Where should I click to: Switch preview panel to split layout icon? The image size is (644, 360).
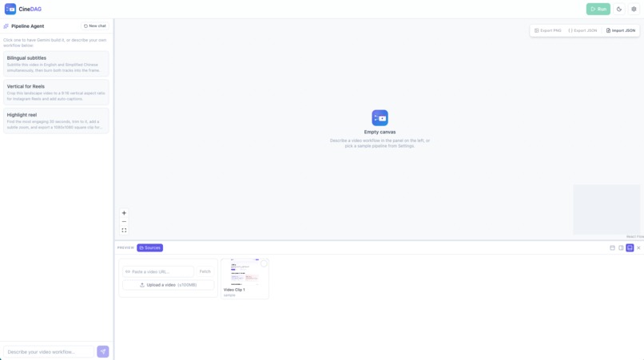(x=621, y=248)
